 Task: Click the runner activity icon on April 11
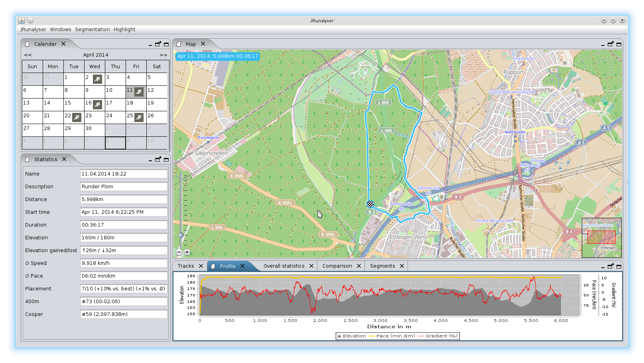click(x=138, y=92)
